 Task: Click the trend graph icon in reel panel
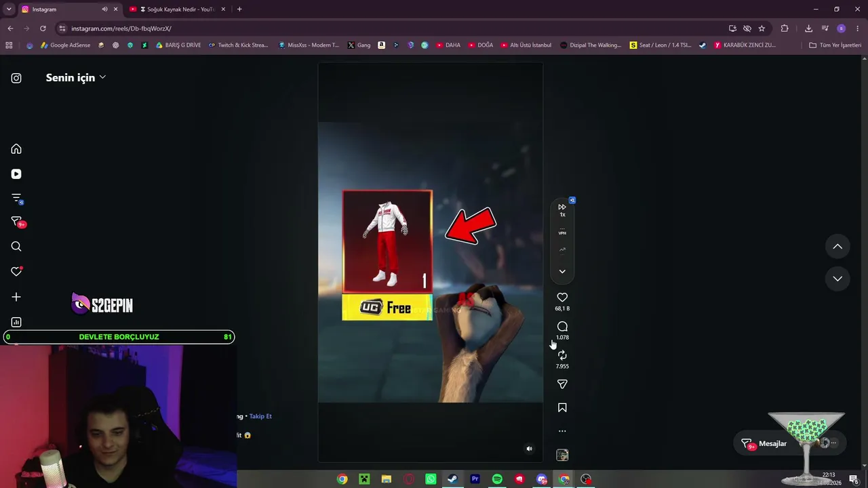click(x=562, y=249)
